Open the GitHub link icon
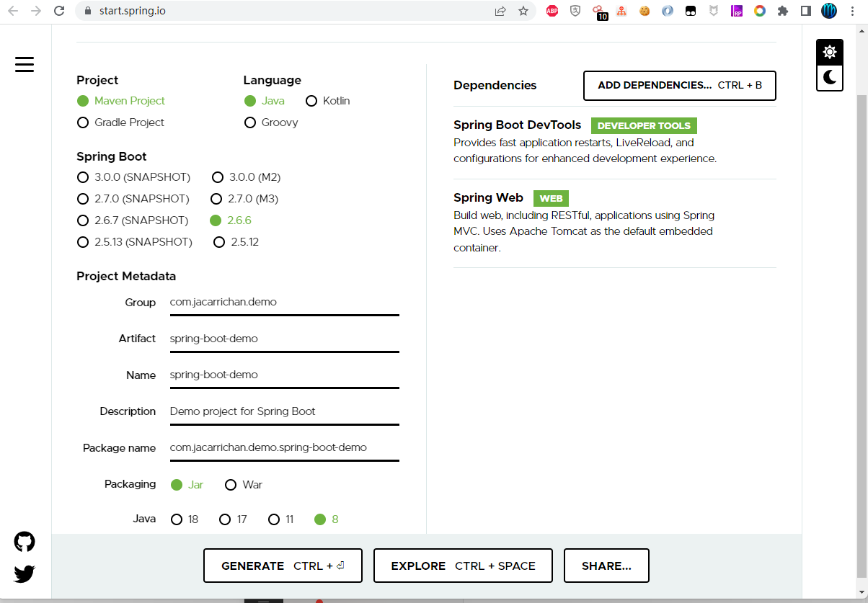868x603 pixels. pyautogui.click(x=25, y=542)
